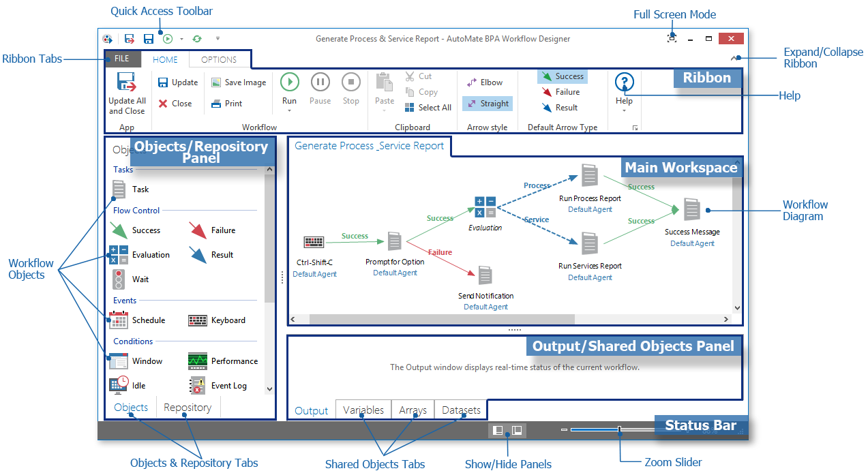
Task: Open the Paste dropdown arrow
Action: pos(384,109)
